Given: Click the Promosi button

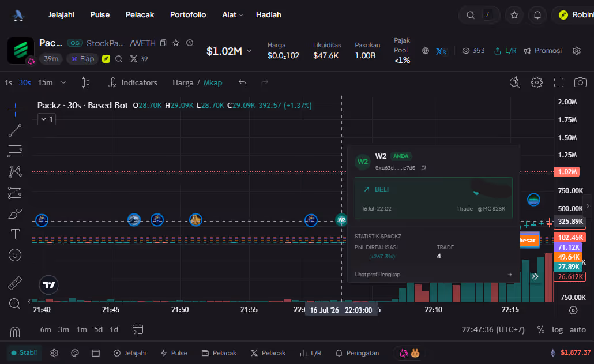Looking at the screenshot, I should pos(543,51).
